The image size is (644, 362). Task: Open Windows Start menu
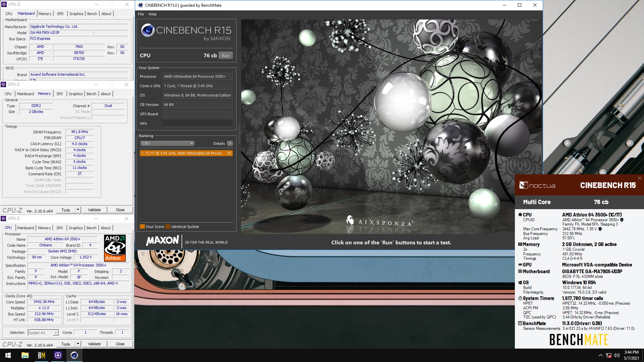point(8,355)
